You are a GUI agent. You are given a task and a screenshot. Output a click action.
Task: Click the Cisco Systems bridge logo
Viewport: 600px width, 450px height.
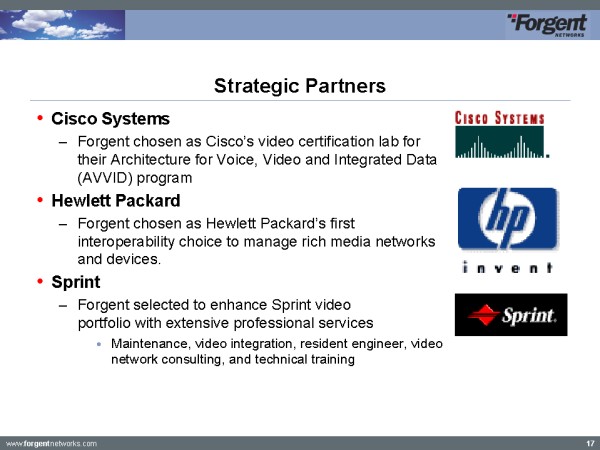[x=501, y=135]
